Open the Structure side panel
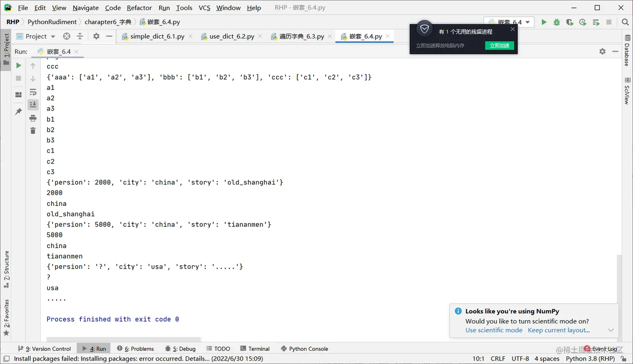The height and width of the screenshot is (364, 633). click(x=6, y=269)
